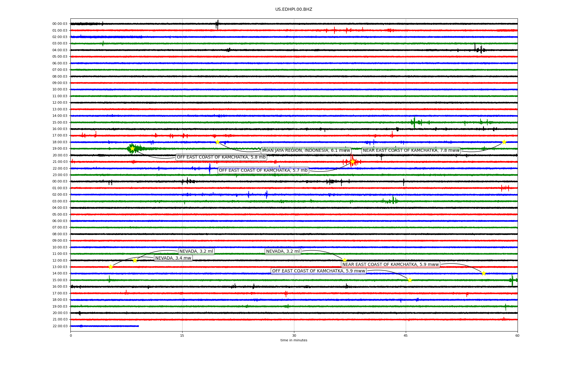
Task: Click the star marker on the red 13:00:03 trace
Action: point(111,267)
